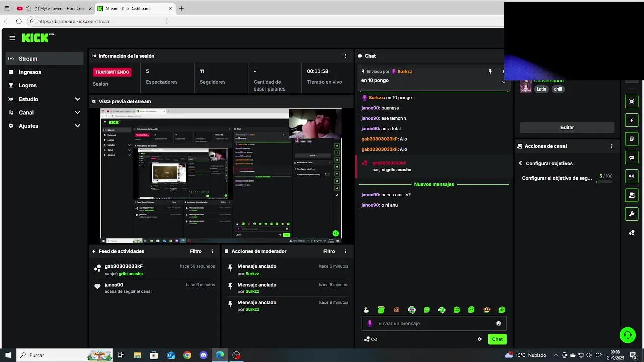Click the lightning bolt icon in right toolbar
Viewport: 644px width, 362px height.
click(632, 120)
